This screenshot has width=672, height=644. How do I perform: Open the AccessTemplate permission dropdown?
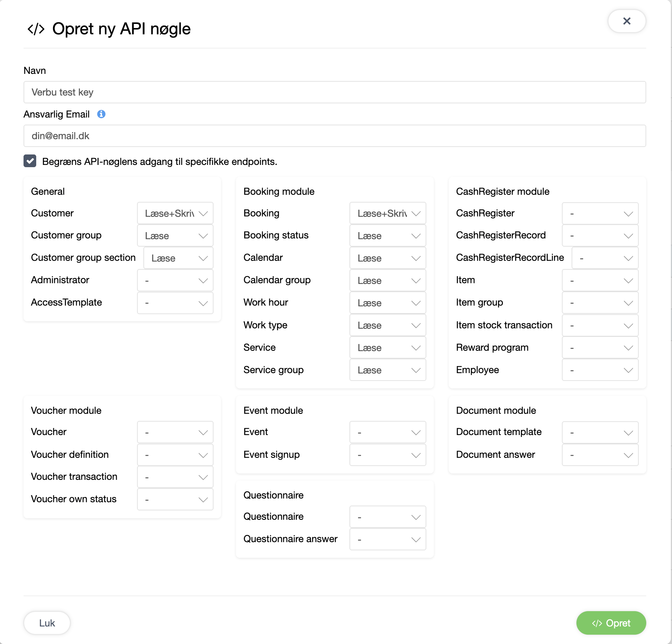175,303
